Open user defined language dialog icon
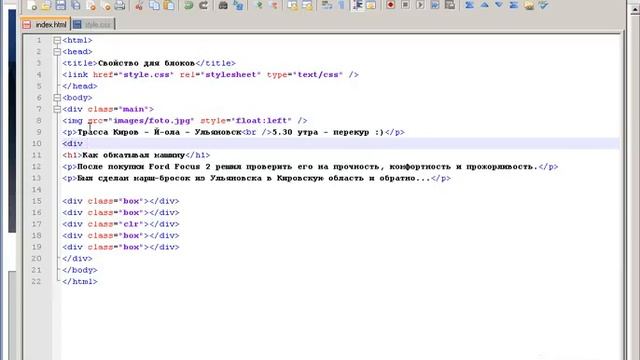 point(371,5)
